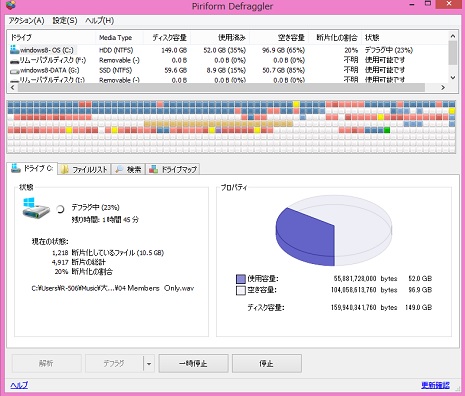
Task: Switch to the 検索 tab
Action: (x=128, y=169)
